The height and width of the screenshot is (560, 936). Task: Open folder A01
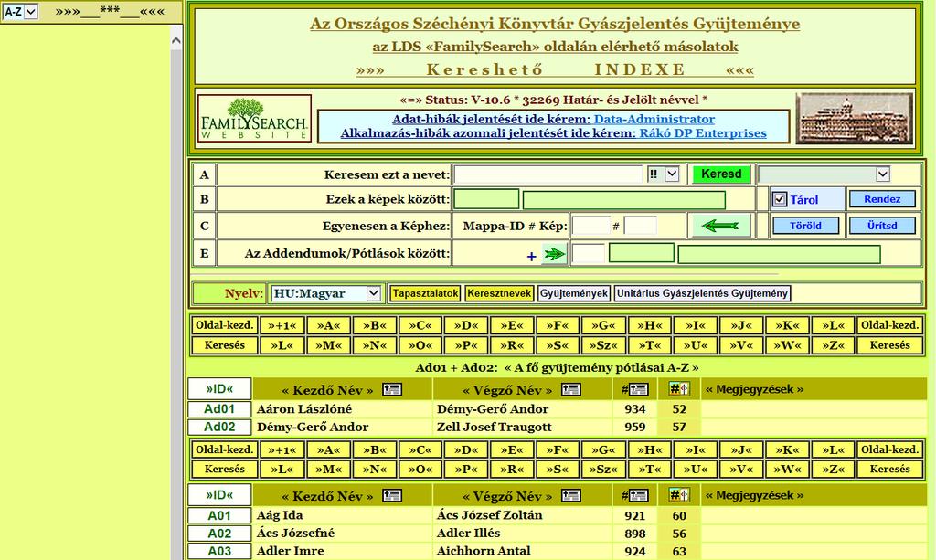coord(219,516)
